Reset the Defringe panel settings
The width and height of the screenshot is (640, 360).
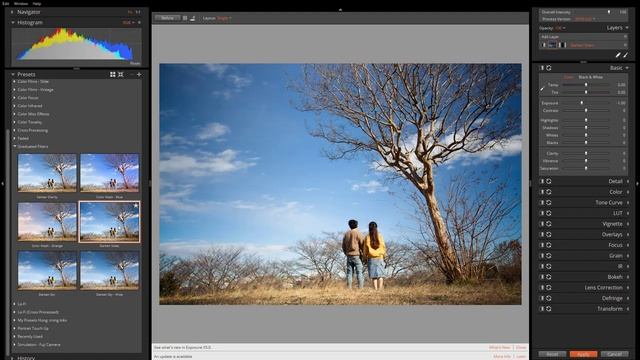coord(549,298)
